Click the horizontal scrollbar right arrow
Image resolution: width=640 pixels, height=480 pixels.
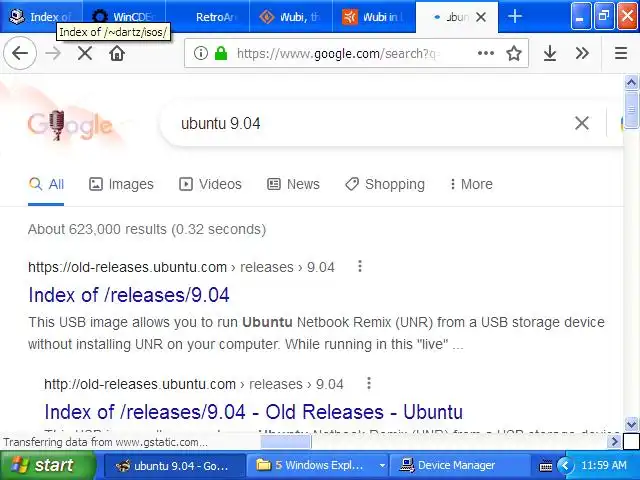613,441
